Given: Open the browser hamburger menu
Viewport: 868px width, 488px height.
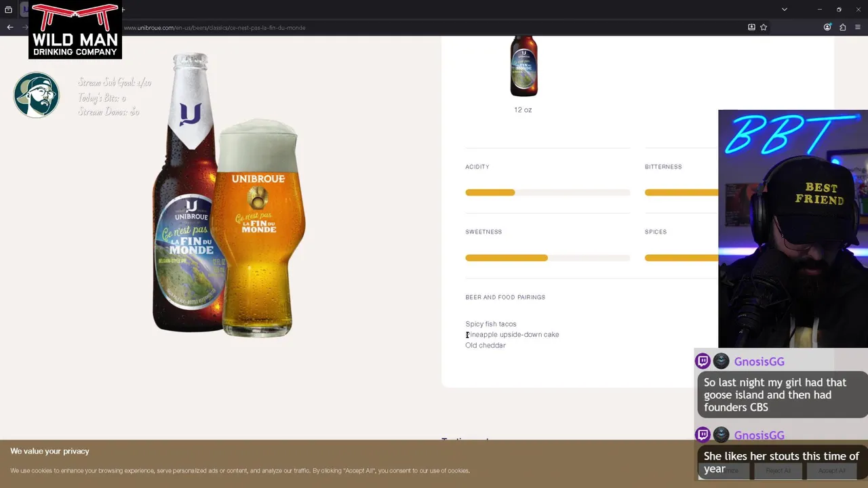Looking at the screenshot, I should point(858,27).
